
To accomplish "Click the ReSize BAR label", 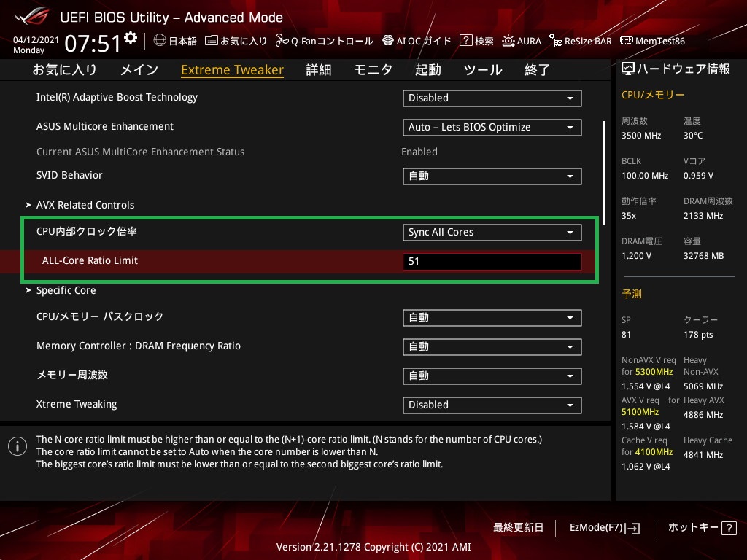I will pyautogui.click(x=588, y=41).
